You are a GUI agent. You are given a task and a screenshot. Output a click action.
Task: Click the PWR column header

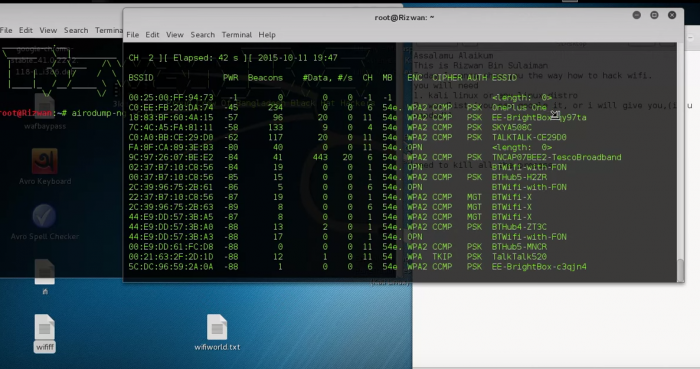pyautogui.click(x=230, y=78)
